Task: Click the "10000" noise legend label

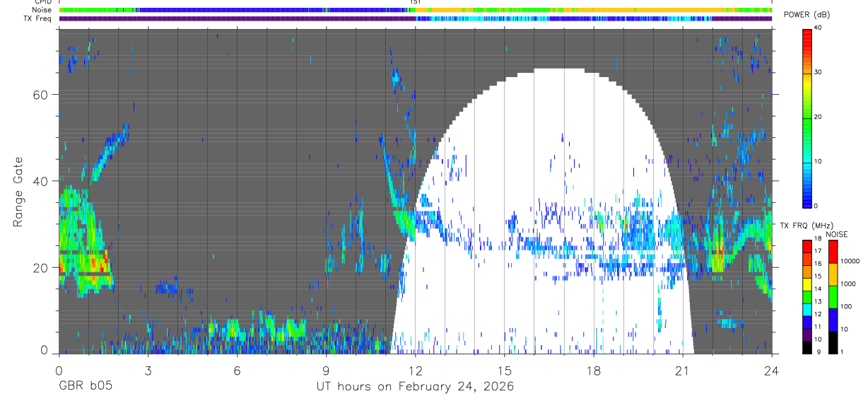Action: (850, 262)
